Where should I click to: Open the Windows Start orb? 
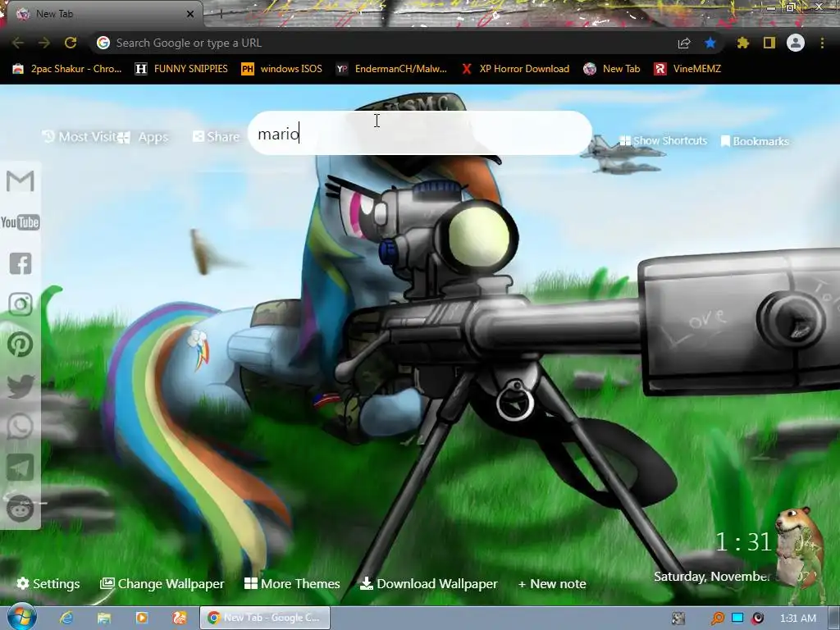pos(22,617)
